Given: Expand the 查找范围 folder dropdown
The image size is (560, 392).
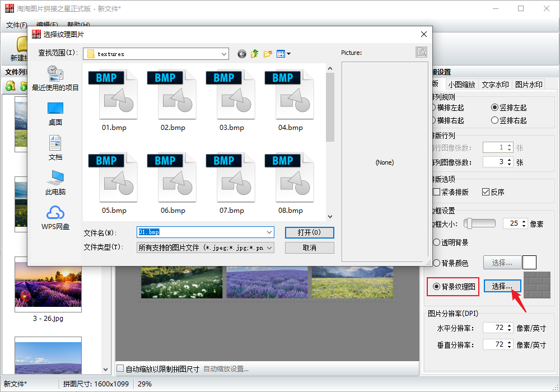Looking at the screenshot, I should point(224,54).
